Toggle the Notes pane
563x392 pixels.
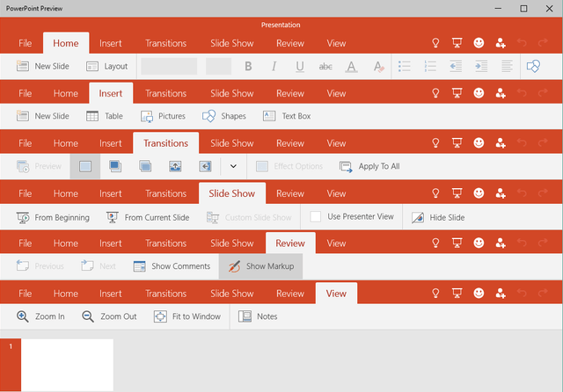tap(258, 316)
